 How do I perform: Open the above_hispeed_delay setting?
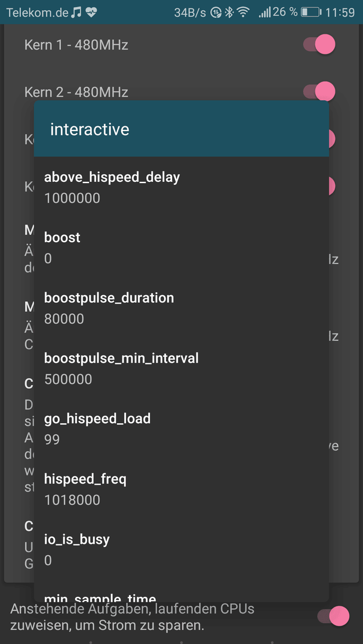pyautogui.click(x=181, y=188)
